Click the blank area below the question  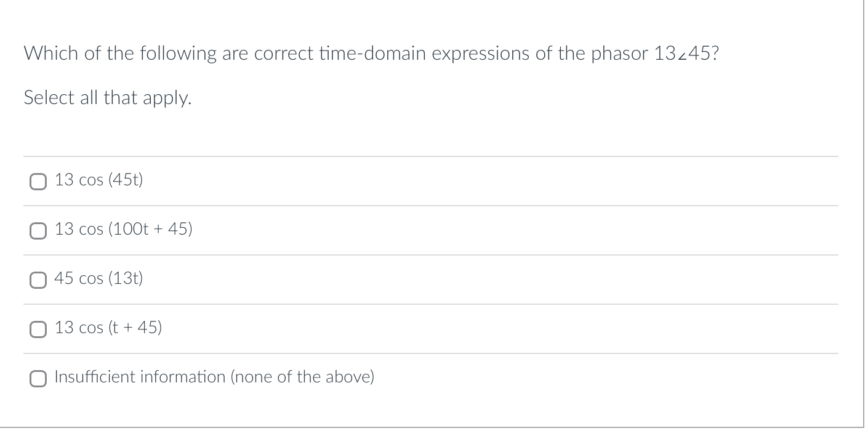pyautogui.click(x=431, y=132)
